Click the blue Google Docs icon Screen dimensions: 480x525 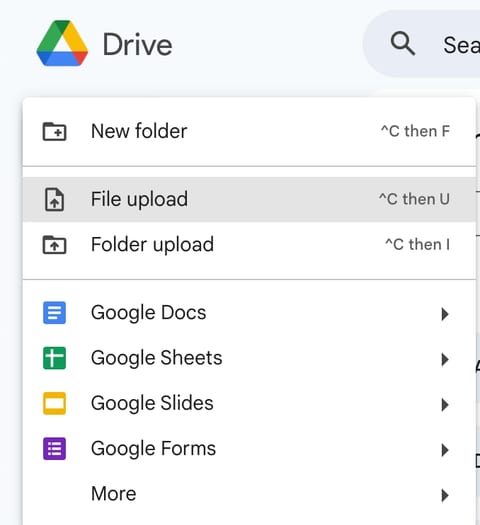(55, 313)
